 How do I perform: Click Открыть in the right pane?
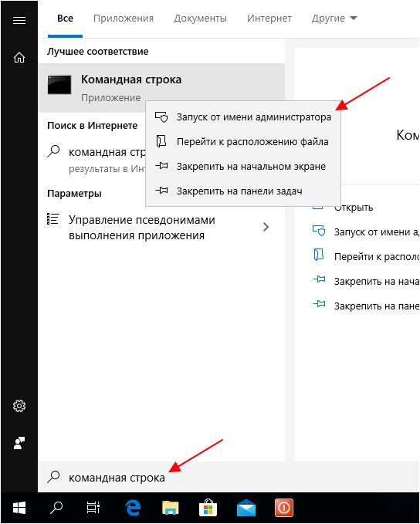pos(354,208)
